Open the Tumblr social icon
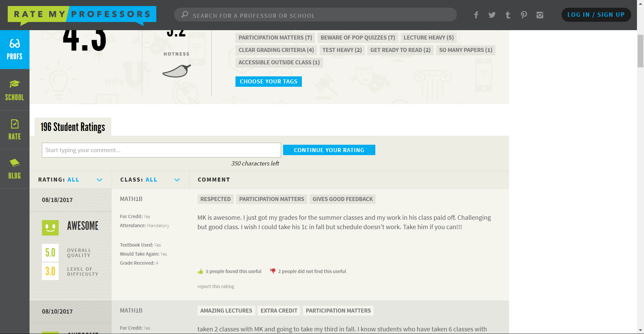Image resolution: width=644 pixels, height=334 pixels. click(508, 15)
